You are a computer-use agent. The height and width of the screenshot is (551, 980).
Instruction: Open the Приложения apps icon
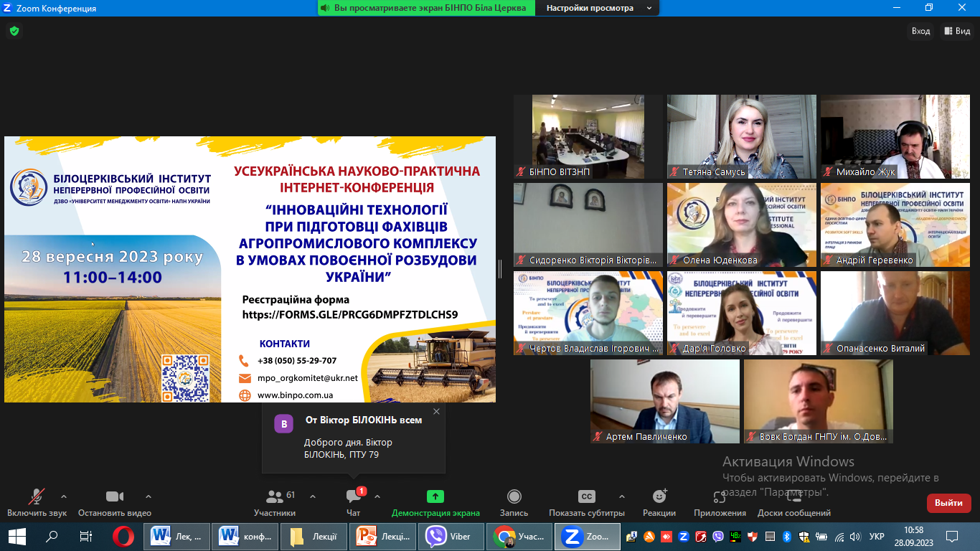(x=720, y=496)
